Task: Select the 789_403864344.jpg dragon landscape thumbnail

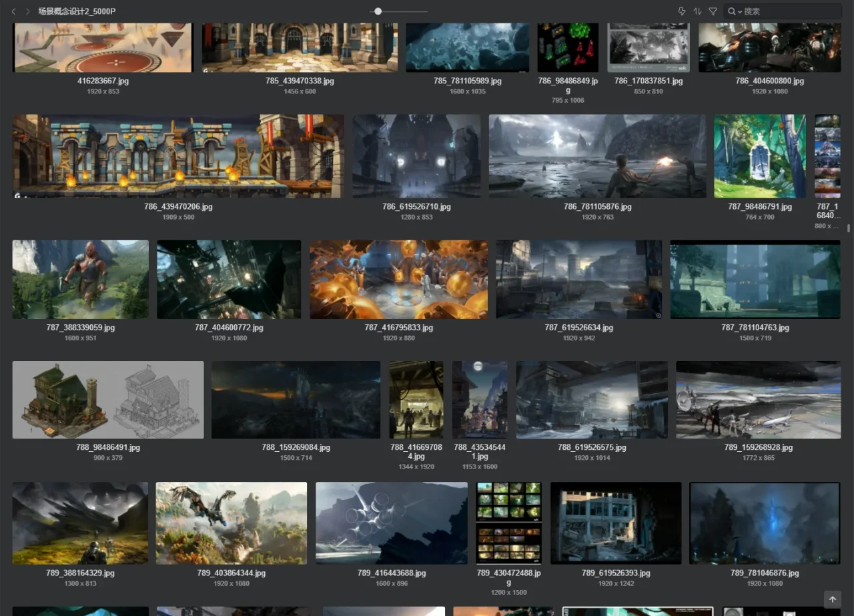Action: [x=231, y=523]
